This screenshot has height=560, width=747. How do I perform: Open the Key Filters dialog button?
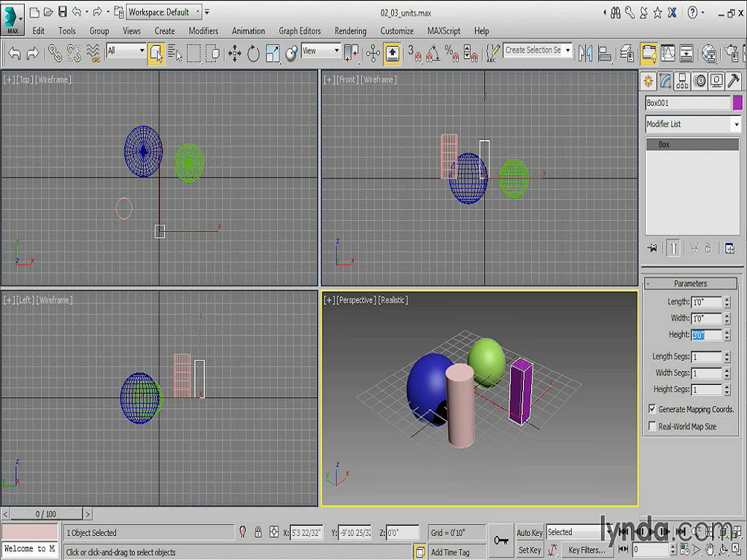coord(587,551)
